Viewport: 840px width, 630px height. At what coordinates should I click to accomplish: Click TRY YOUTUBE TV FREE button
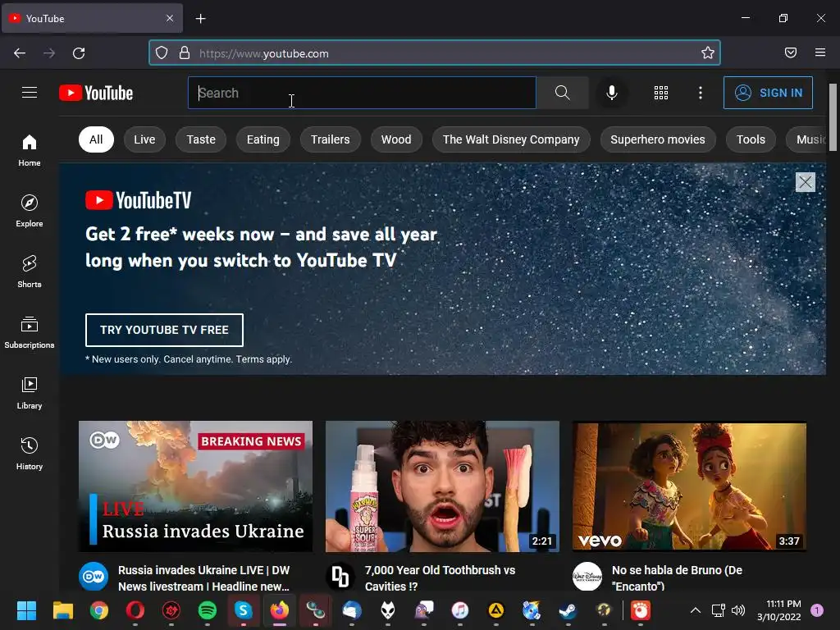point(164,330)
